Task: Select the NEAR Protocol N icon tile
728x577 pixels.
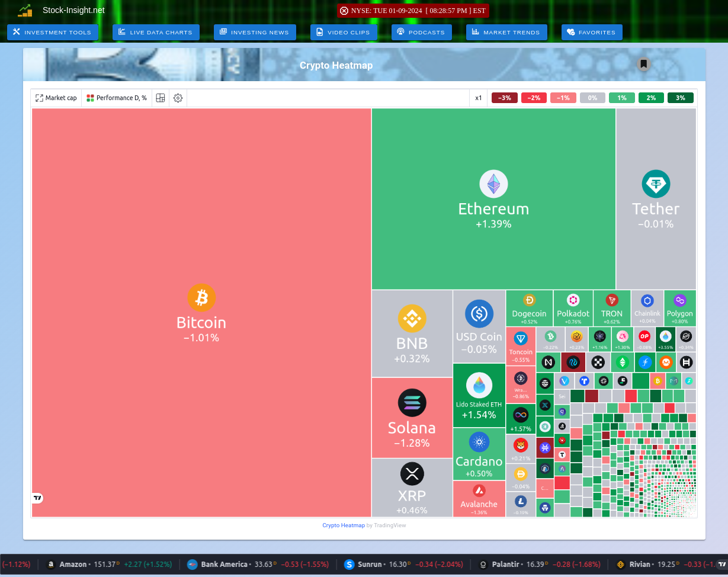Action: (x=549, y=362)
